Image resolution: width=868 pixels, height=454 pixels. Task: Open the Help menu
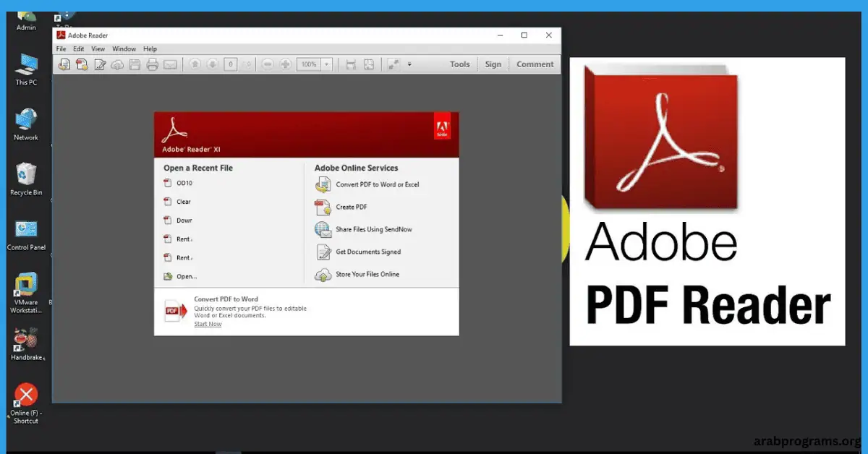[150, 49]
